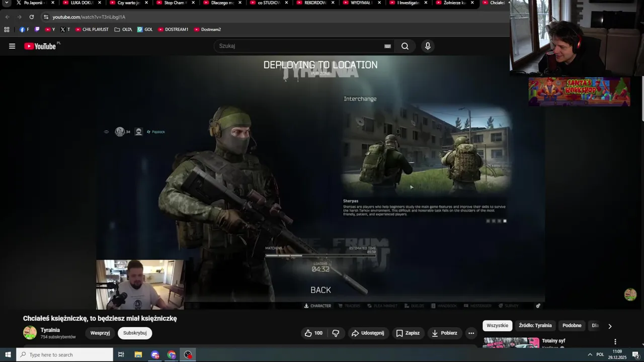644x362 pixels.
Task: Go to the YouTube home logo
Action: click(x=40, y=46)
